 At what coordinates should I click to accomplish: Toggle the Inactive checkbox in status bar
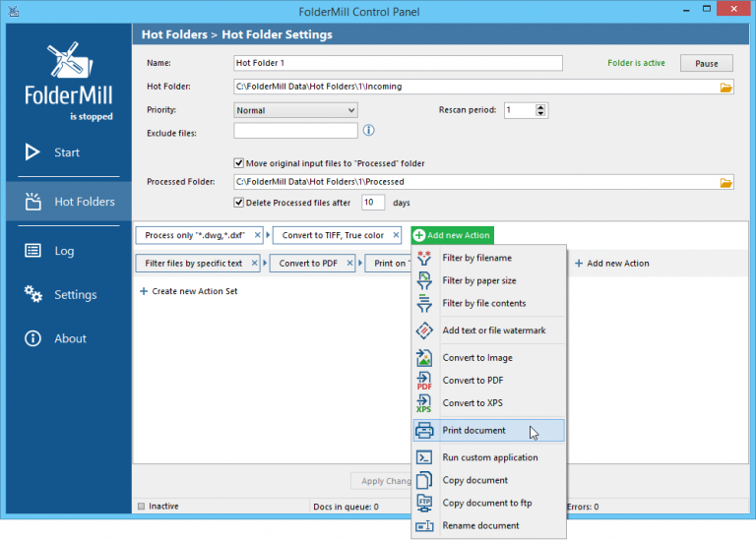pyautogui.click(x=142, y=507)
